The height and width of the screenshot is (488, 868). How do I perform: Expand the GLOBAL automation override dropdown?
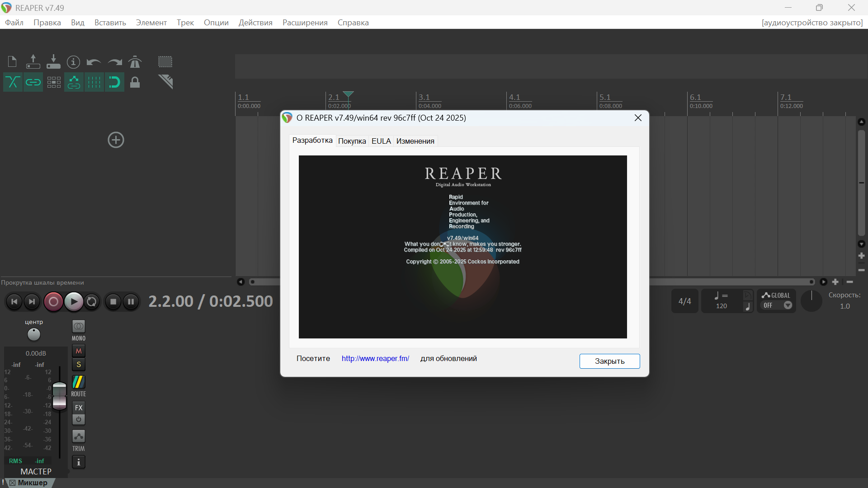(788, 305)
